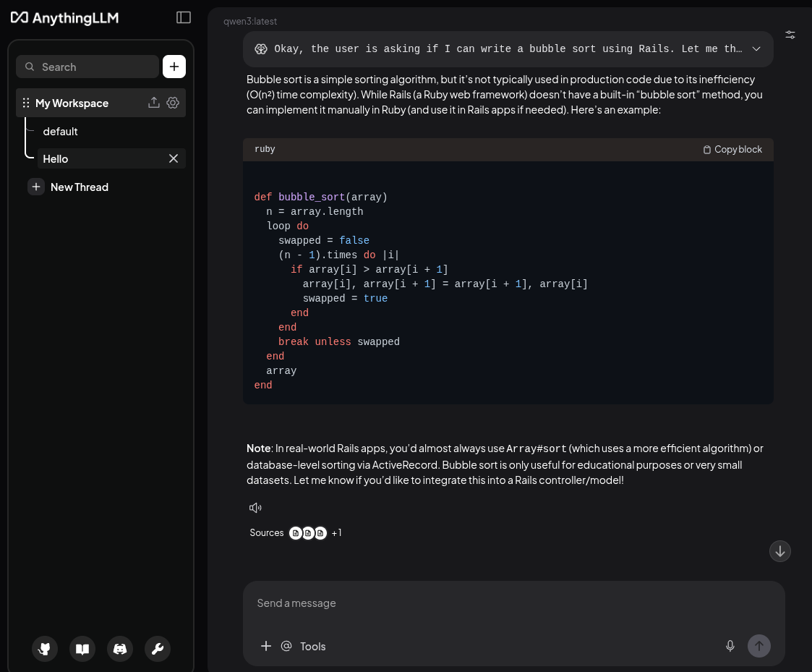The image size is (812, 672).
Task: Open the Tools menu
Action: (x=313, y=646)
